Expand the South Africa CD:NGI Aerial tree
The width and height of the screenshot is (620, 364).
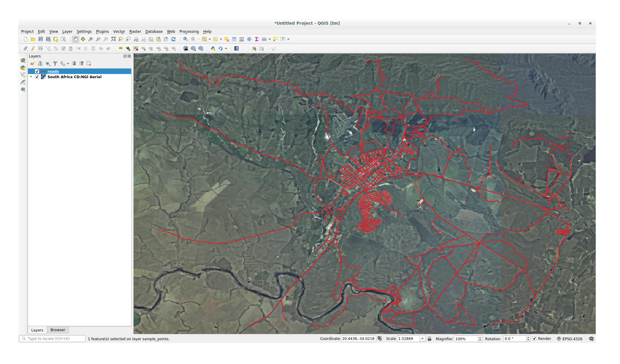tap(31, 77)
